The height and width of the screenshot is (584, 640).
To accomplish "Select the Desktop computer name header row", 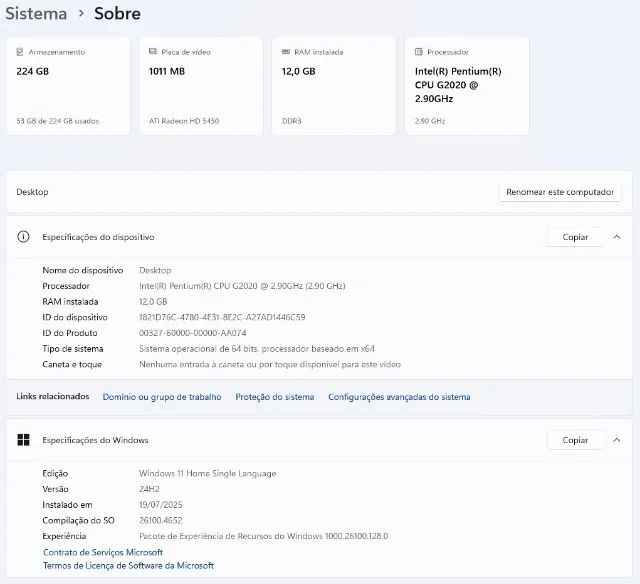I will tap(250, 192).
